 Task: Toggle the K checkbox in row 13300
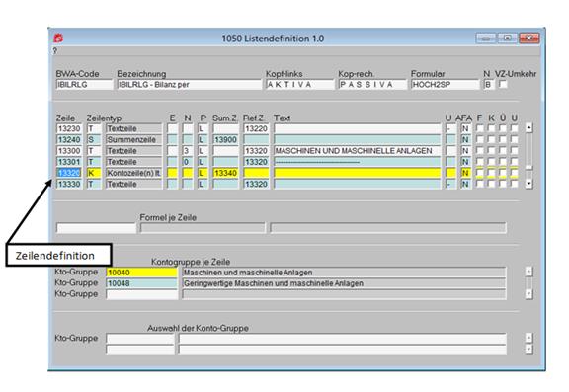pos(491,150)
